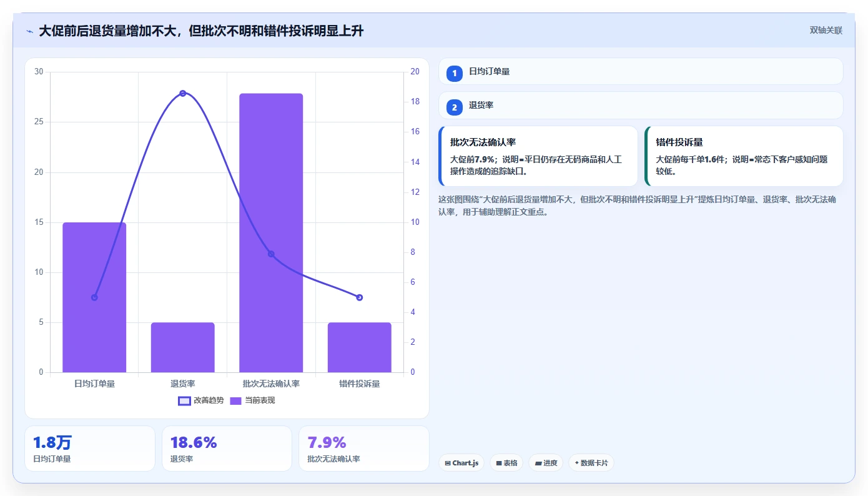Viewport: 868px width, 496px height.
Task: Select the 批次无法确认率 bar in the chart
Action: click(271, 233)
